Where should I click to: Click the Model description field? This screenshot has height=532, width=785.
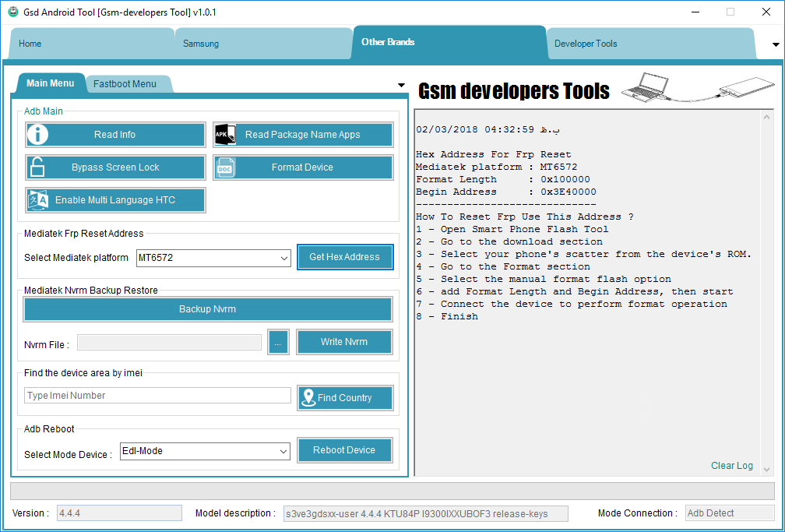[426, 513]
